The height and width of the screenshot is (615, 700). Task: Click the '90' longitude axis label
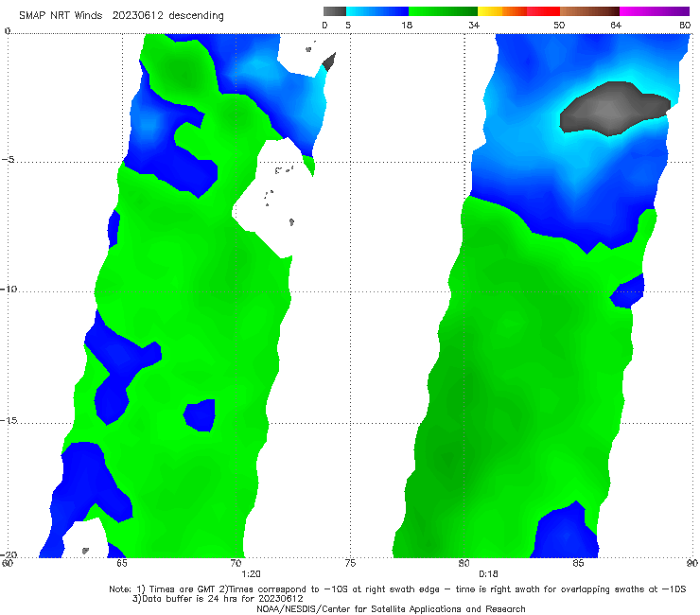pos(692,563)
